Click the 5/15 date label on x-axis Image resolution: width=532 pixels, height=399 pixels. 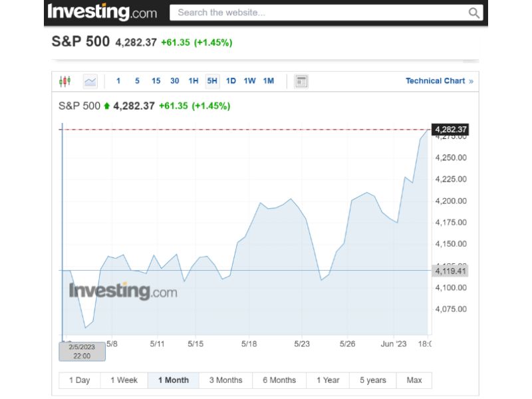[x=196, y=344]
